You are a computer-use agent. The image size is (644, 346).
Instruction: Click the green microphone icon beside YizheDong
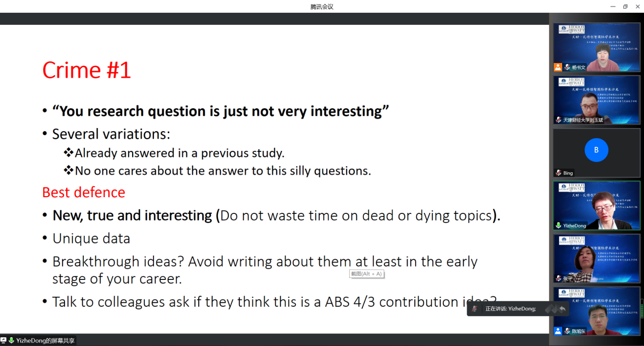(x=559, y=226)
